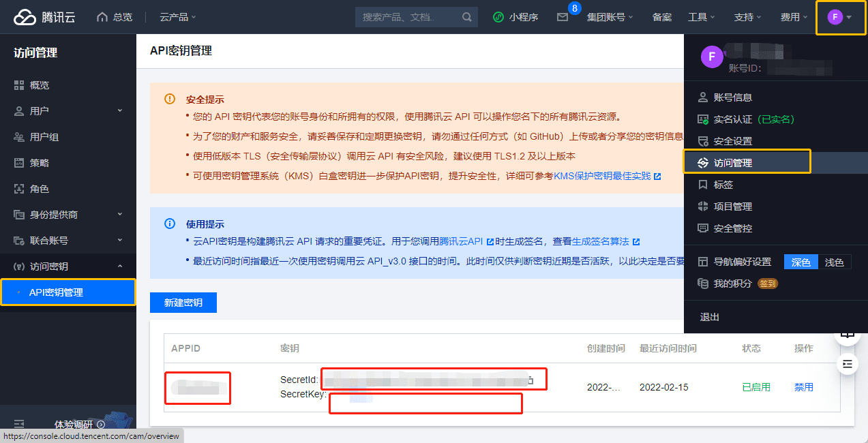868x443 pixels.
Task: Click the 身份提供商 icon
Action: point(19,215)
